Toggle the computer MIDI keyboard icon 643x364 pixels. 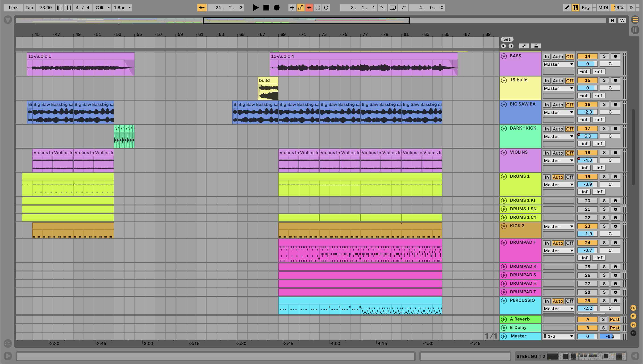pos(575,8)
